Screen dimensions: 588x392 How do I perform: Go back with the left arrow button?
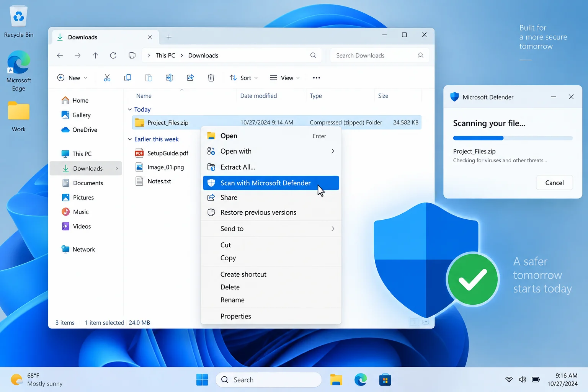tap(60, 56)
